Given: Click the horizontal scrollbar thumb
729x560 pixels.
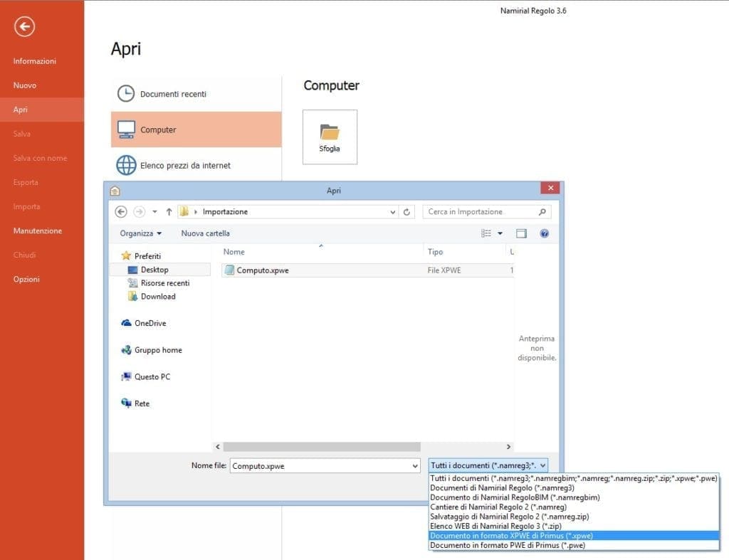Looking at the screenshot, I should tap(322, 447).
